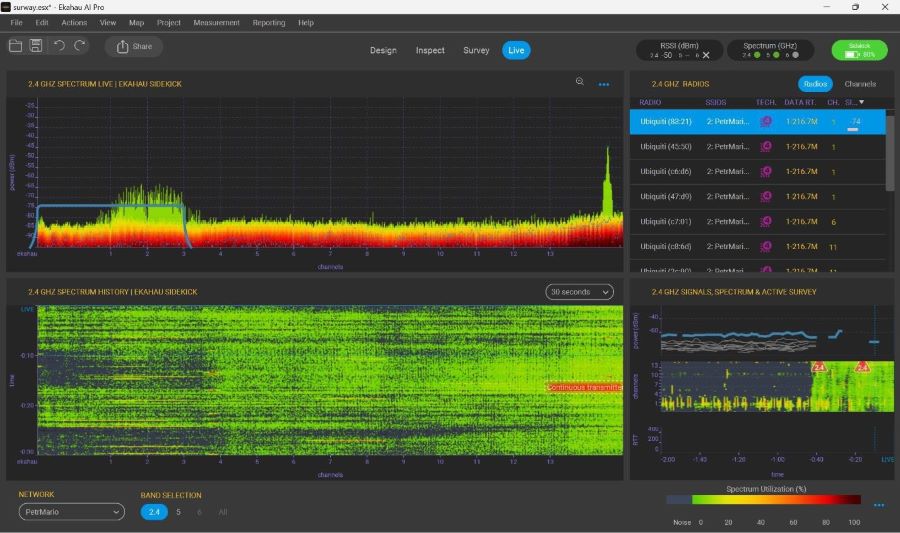The width and height of the screenshot is (900, 533).
Task: Open the File menu
Action: point(17,23)
